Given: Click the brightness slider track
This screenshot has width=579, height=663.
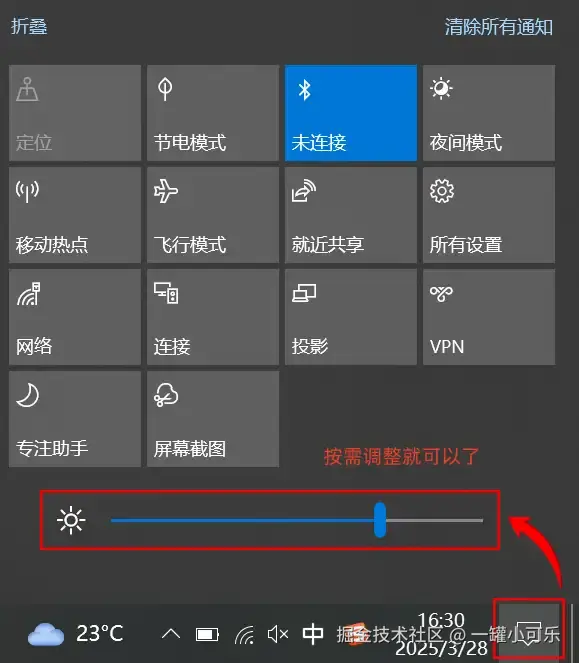Looking at the screenshot, I should 296,520.
